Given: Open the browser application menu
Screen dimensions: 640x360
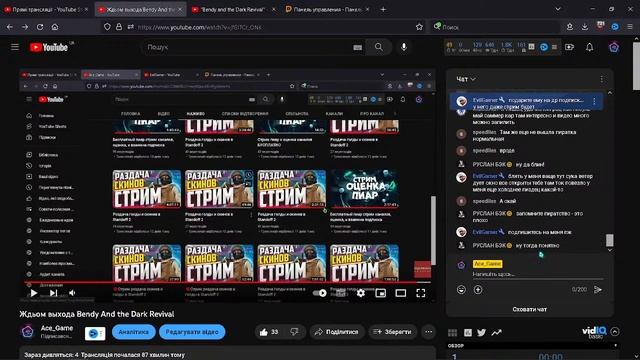Looking at the screenshot, I should 630,27.
